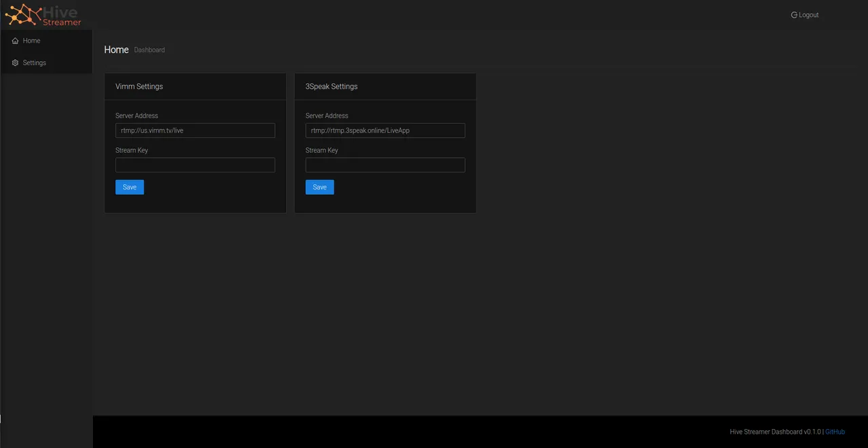Screen dimensions: 868x448
Task: Click the Server Address label under 3Speak Settings
Action: (327, 115)
